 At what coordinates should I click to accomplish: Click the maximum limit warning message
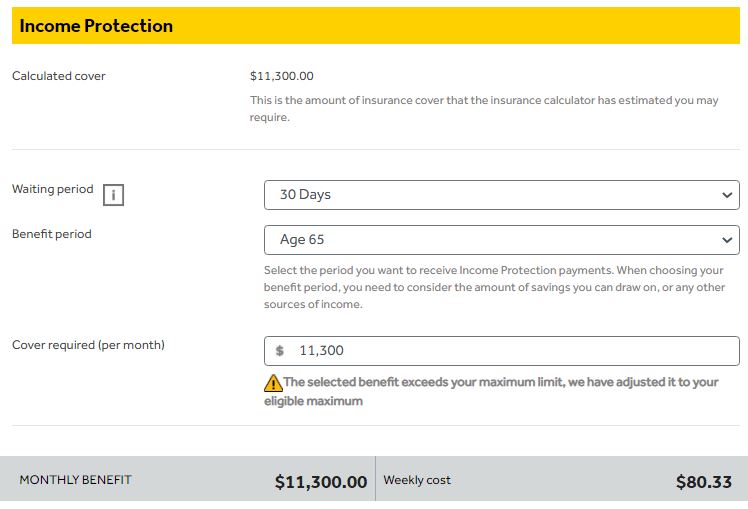click(x=491, y=391)
